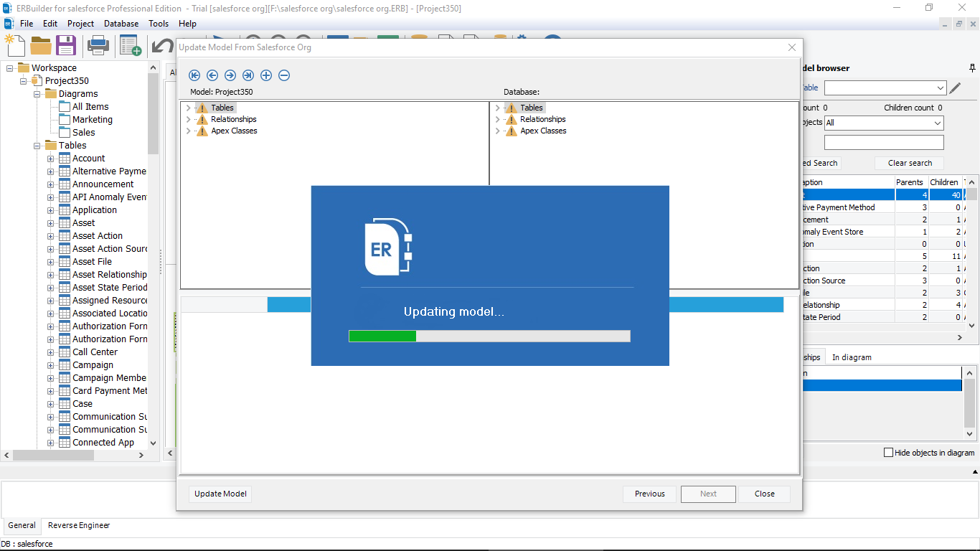Jump to last difference icon
980x551 pixels.
click(x=248, y=75)
